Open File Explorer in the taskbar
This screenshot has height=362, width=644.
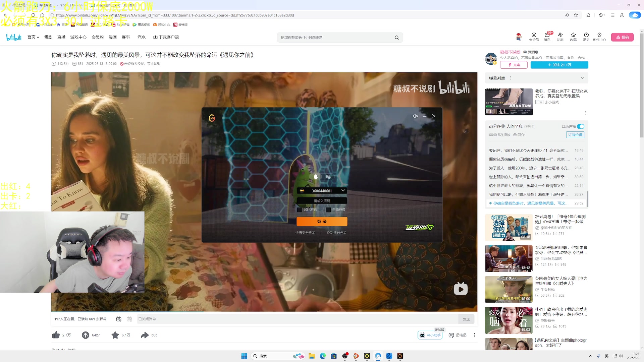pyautogui.click(x=312, y=356)
